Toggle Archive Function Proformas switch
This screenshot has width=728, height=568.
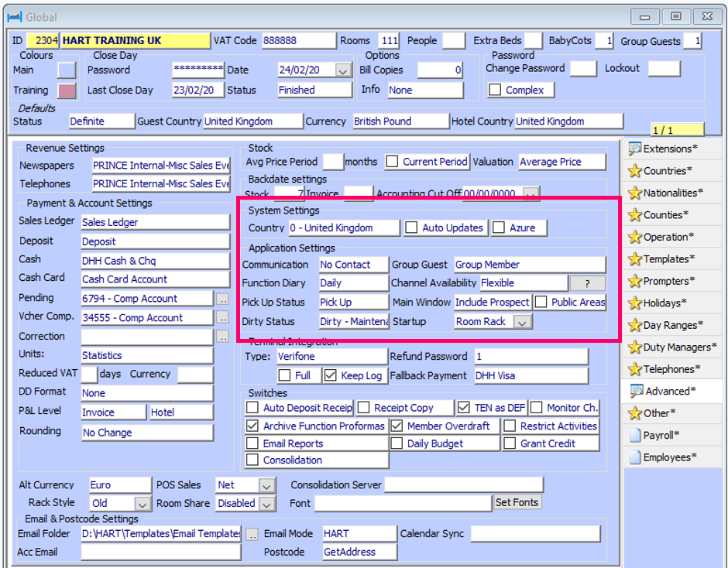coord(252,426)
